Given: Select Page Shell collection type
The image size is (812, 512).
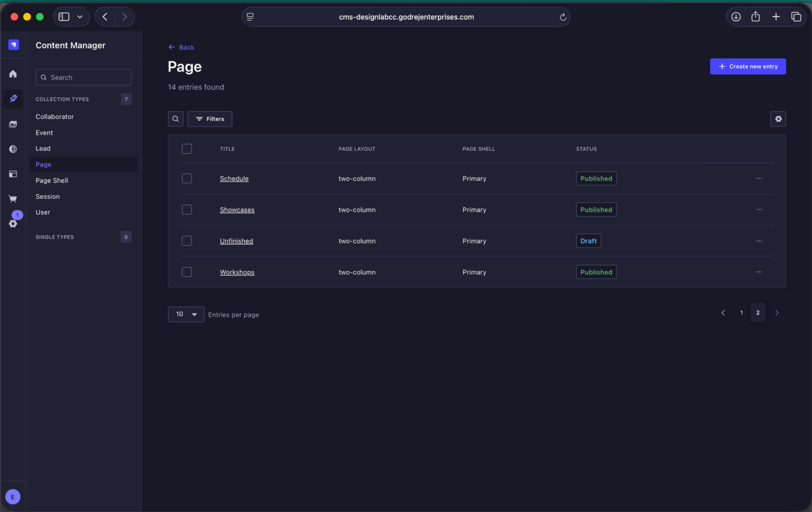Looking at the screenshot, I should [x=52, y=180].
